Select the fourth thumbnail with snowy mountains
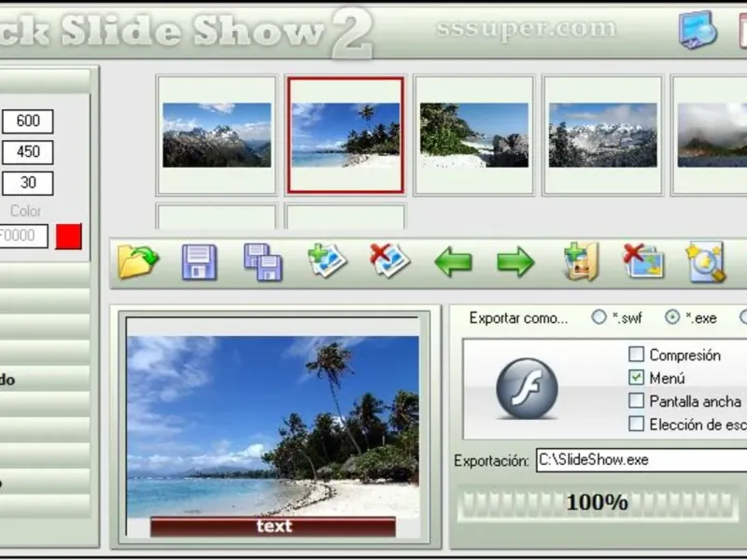 [x=602, y=135]
